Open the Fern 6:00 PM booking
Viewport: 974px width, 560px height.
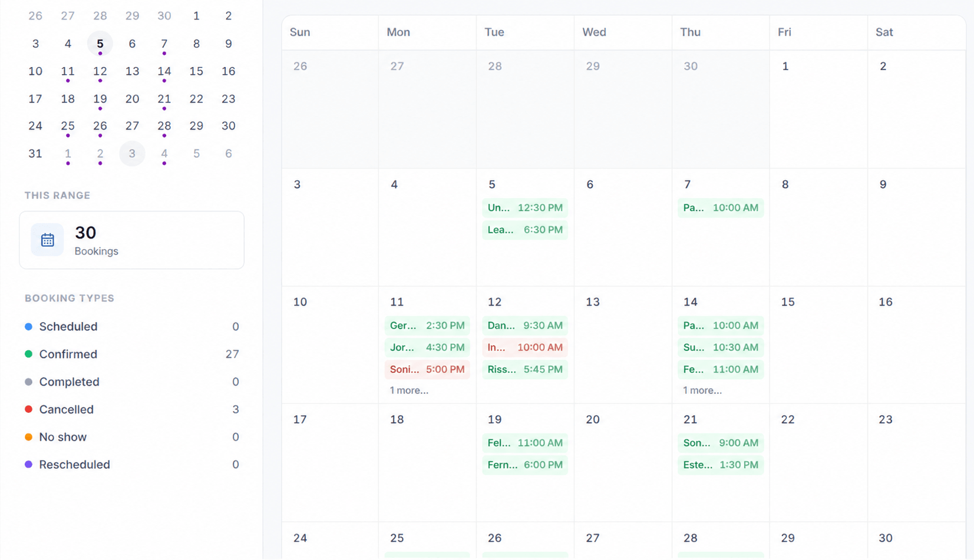(525, 465)
